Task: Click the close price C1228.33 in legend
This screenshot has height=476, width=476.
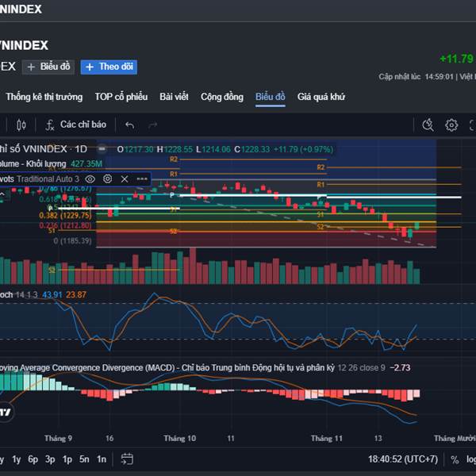Action: [x=252, y=149]
